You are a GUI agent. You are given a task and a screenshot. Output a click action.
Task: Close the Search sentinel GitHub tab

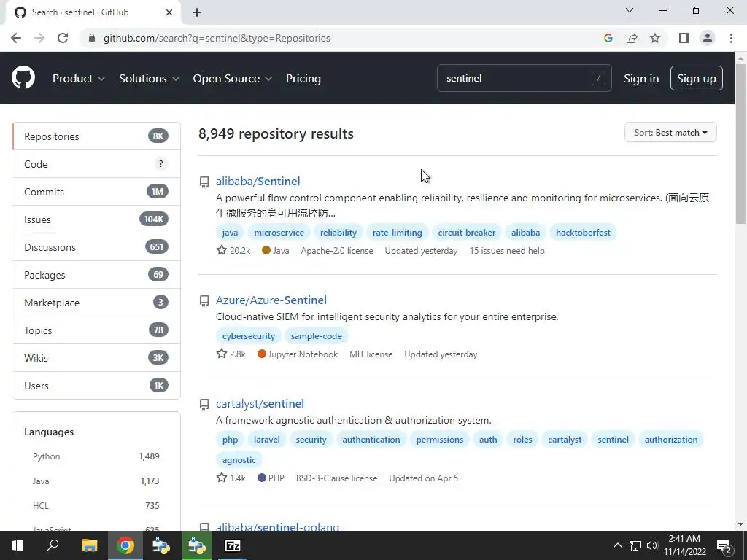(x=169, y=12)
